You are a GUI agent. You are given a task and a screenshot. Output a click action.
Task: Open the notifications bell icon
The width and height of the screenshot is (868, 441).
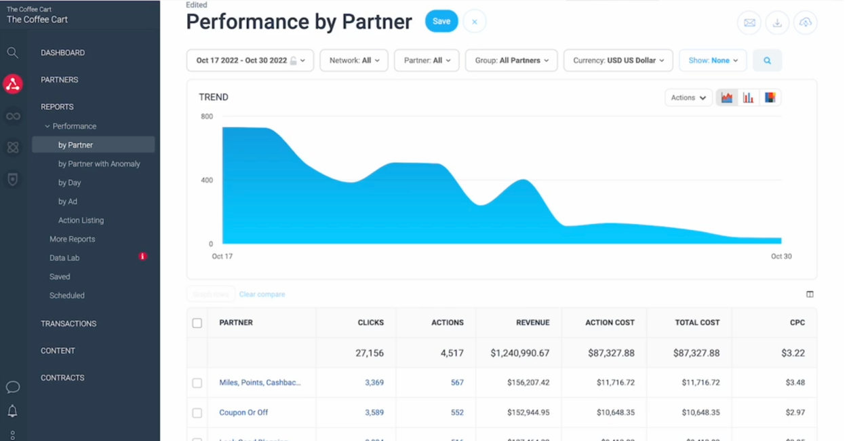12,411
